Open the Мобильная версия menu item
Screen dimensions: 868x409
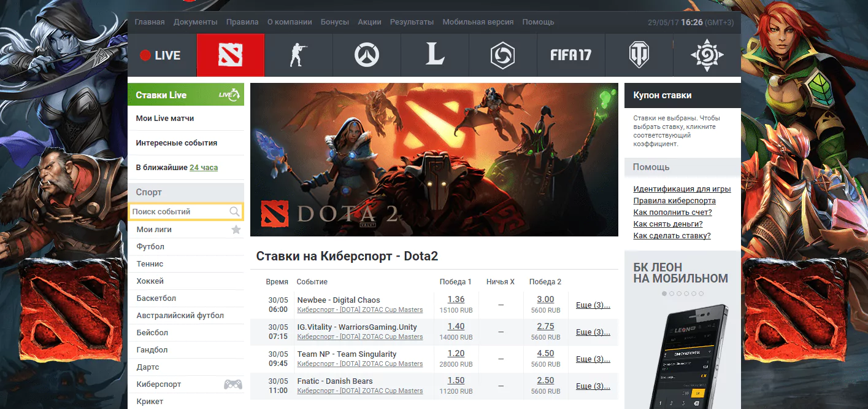[x=478, y=21]
